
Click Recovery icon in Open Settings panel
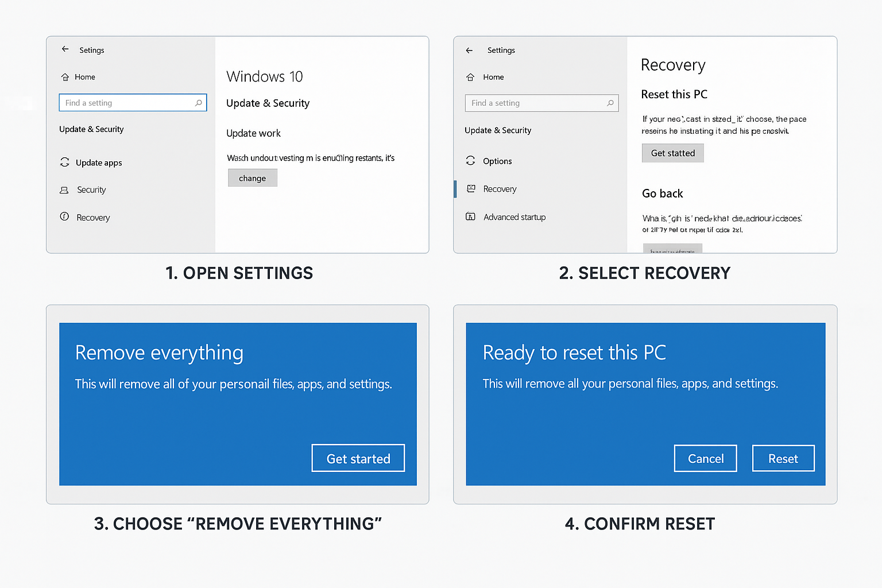click(64, 216)
